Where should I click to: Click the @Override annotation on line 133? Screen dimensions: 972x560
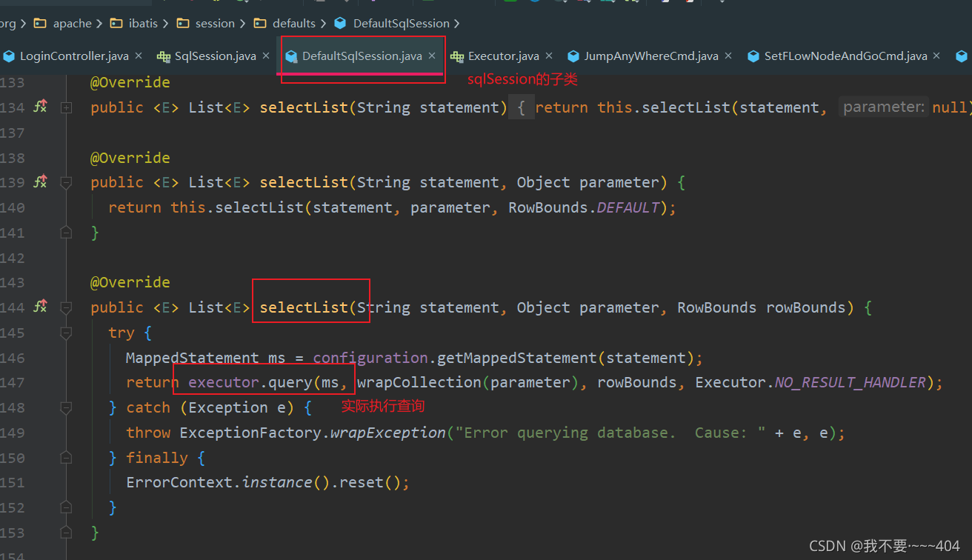[130, 82]
